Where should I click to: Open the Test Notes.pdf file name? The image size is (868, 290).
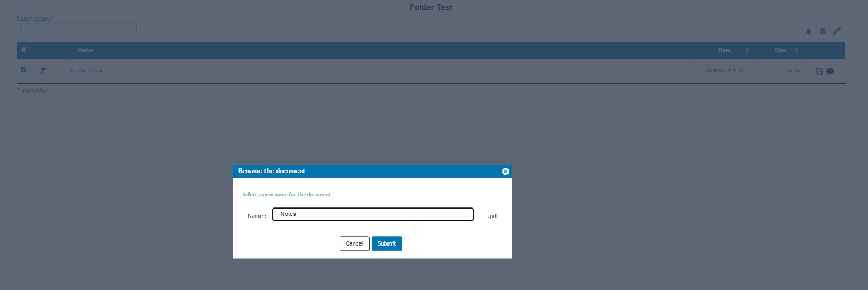(87, 71)
